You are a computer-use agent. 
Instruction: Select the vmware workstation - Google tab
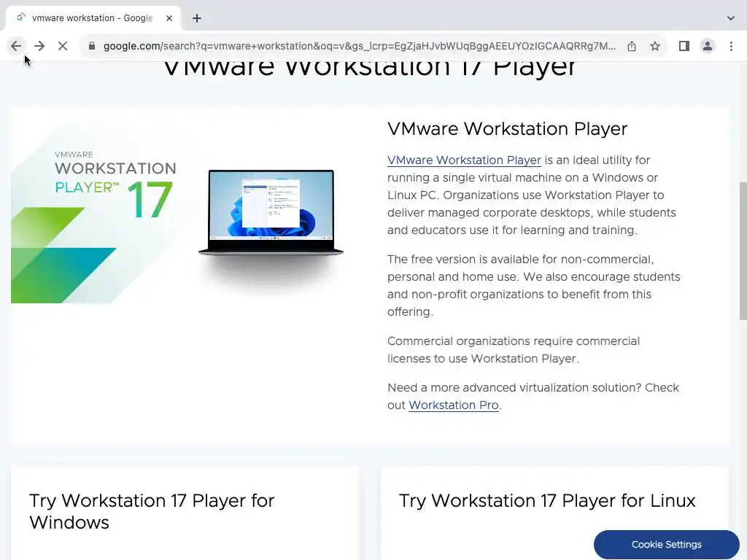(93, 18)
